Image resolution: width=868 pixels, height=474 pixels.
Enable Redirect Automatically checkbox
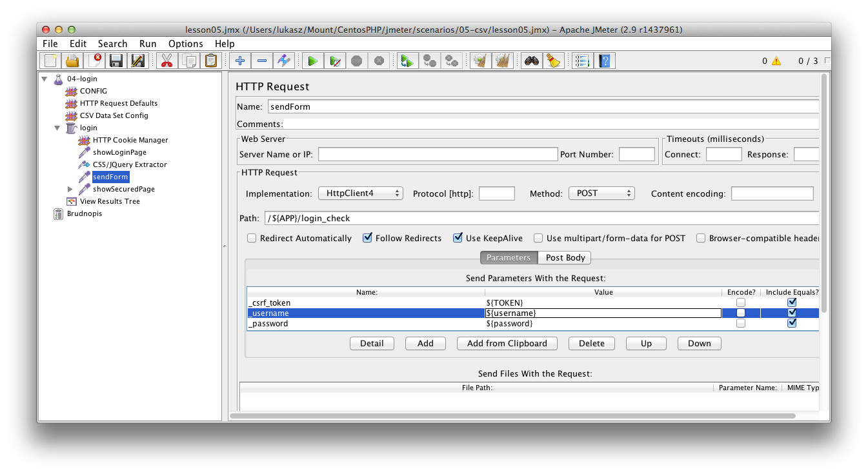point(252,238)
